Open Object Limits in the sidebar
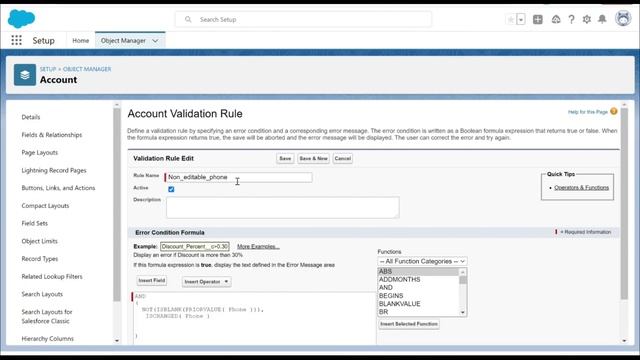 pos(40,241)
